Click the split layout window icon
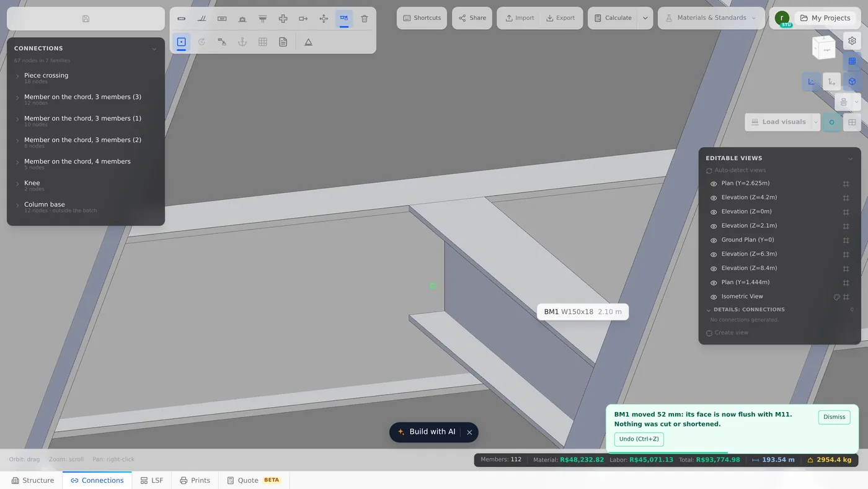The height and width of the screenshot is (489, 868). click(x=852, y=122)
